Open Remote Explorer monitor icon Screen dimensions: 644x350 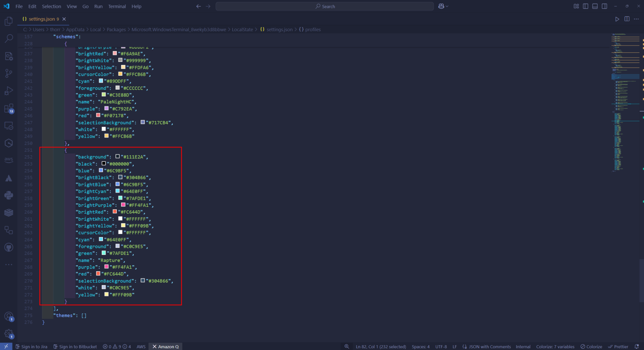(x=9, y=125)
